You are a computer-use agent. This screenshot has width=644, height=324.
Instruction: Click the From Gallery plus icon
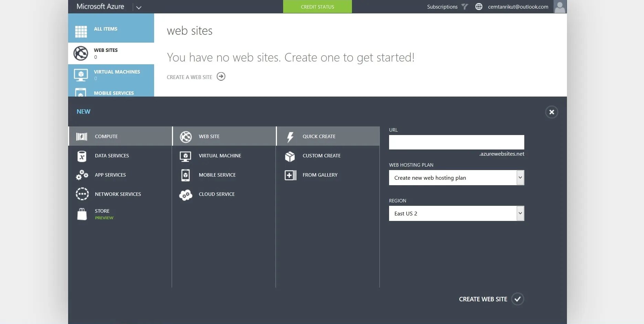pyautogui.click(x=290, y=175)
